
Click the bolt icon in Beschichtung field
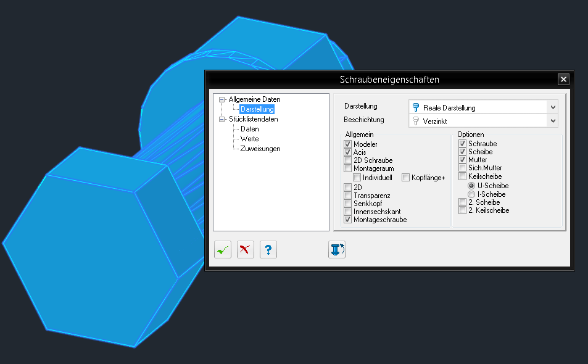(x=415, y=121)
